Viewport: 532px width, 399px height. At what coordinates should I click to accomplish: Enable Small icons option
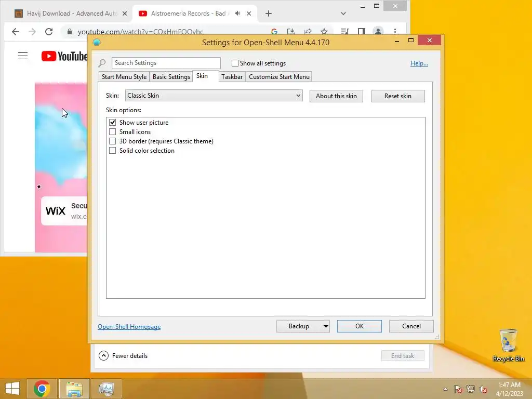tap(112, 131)
